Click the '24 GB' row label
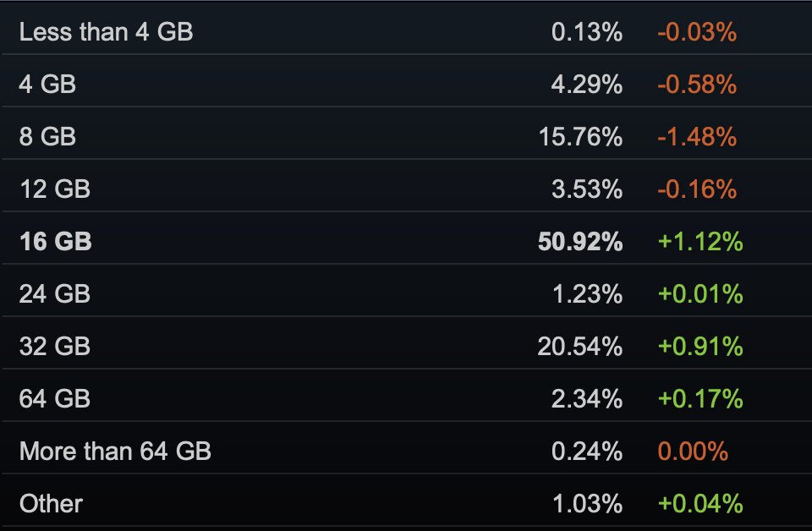 [55, 294]
